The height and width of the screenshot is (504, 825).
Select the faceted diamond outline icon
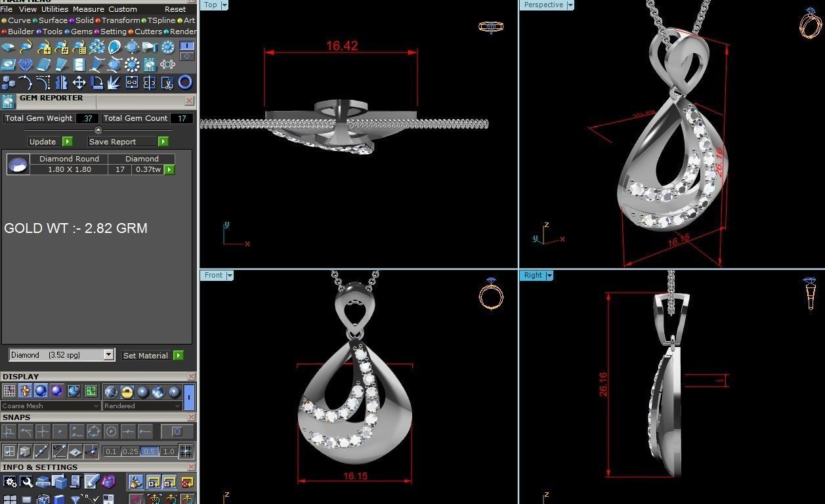pyautogui.click(x=26, y=64)
